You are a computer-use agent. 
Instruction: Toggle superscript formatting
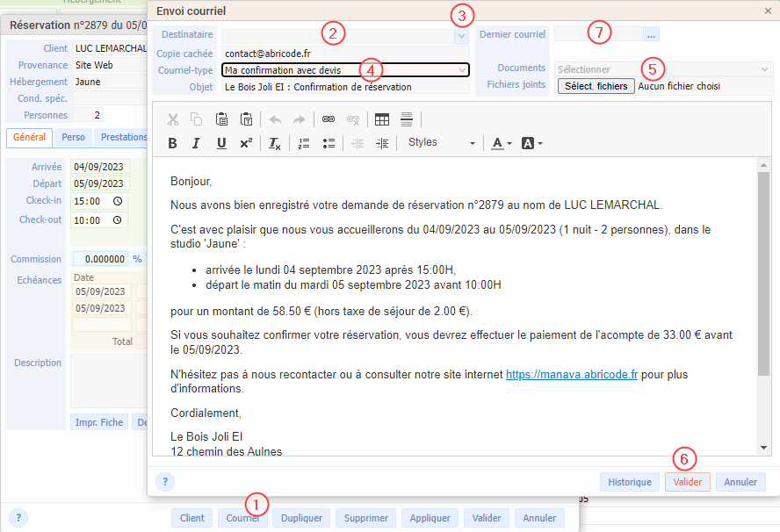[246, 143]
